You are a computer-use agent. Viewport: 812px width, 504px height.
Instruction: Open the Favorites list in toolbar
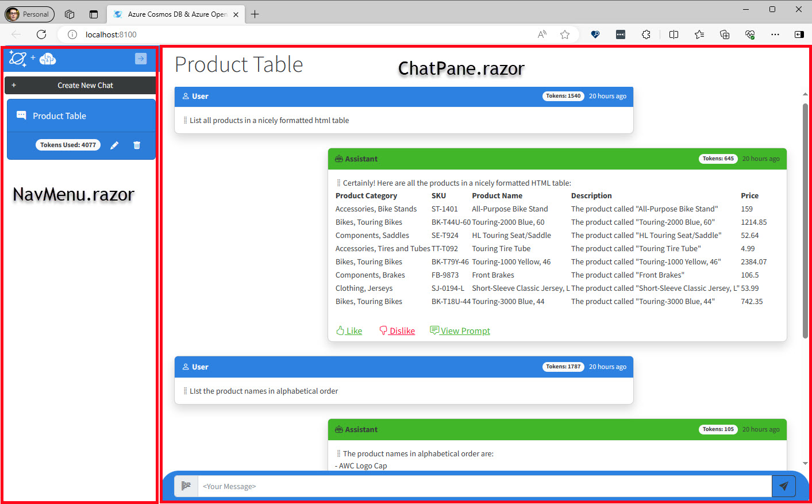pyautogui.click(x=699, y=34)
